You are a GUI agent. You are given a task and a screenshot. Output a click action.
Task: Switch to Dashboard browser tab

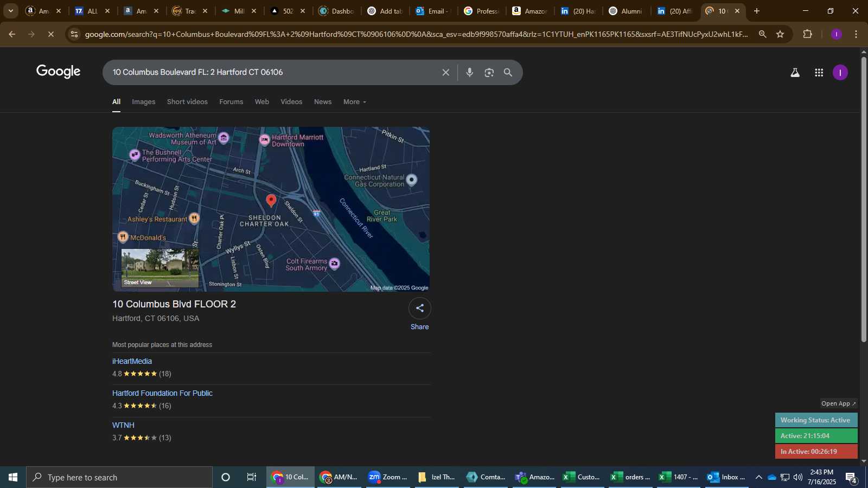pos(336,11)
